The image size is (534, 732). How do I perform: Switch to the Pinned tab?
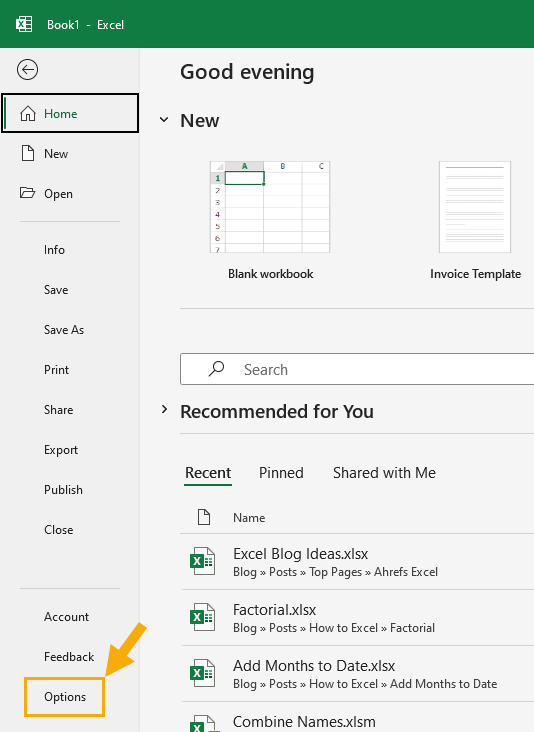(x=281, y=473)
